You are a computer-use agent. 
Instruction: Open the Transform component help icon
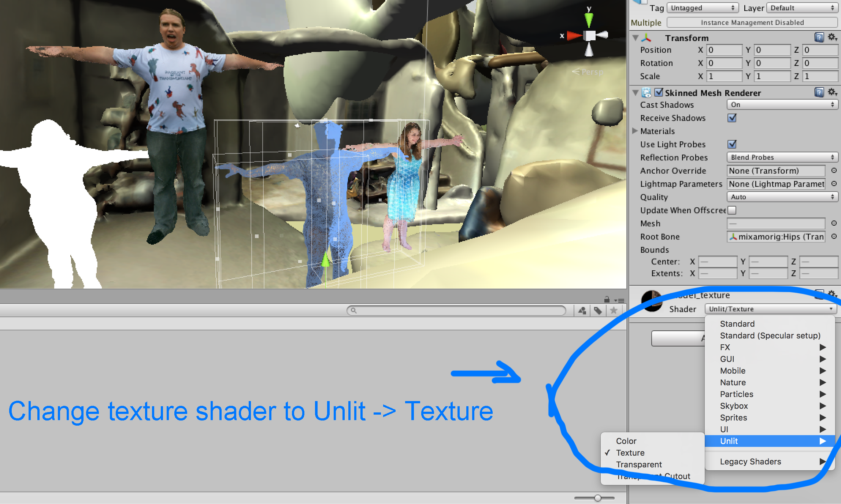pos(819,37)
